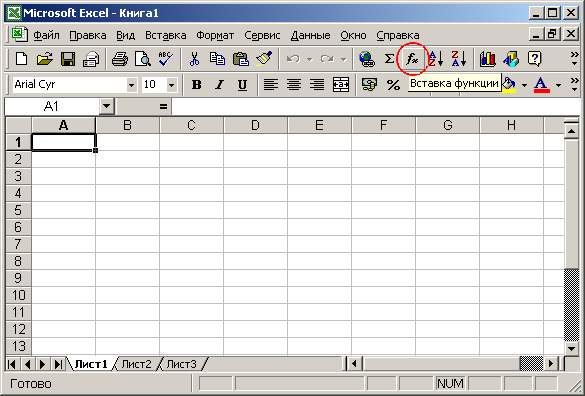Open the Undo history dropdown arrow

[x=309, y=59]
